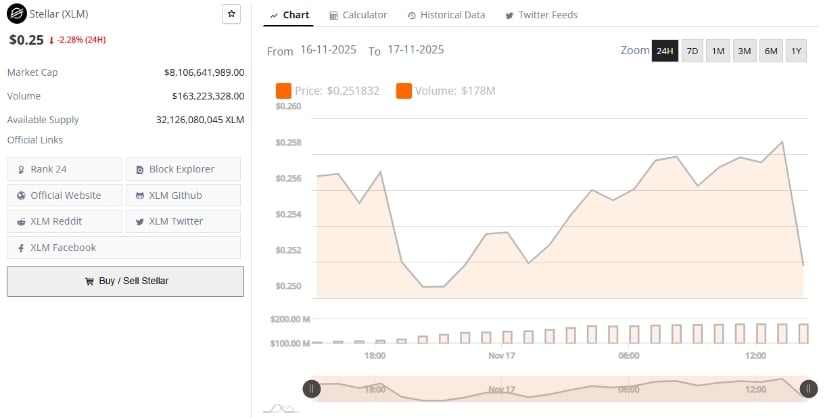Select the 7D zoom range
Screen dimensions: 825x418
click(x=692, y=51)
